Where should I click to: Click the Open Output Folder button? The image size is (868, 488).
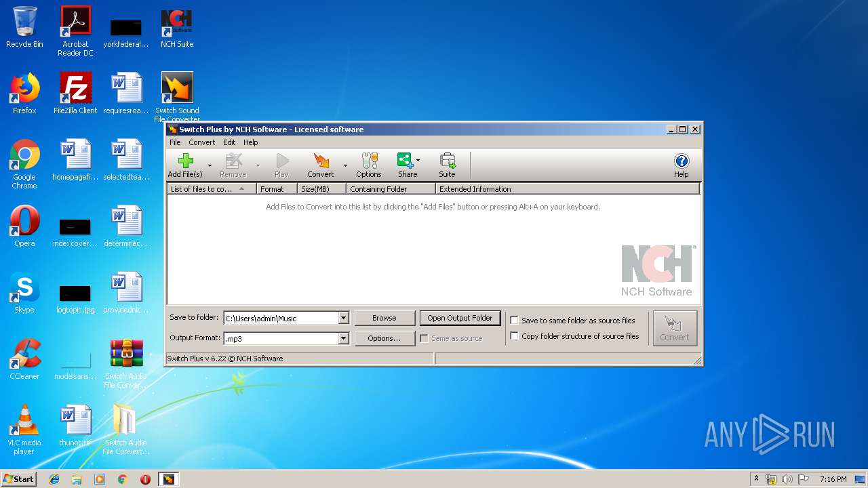coord(460,318)
